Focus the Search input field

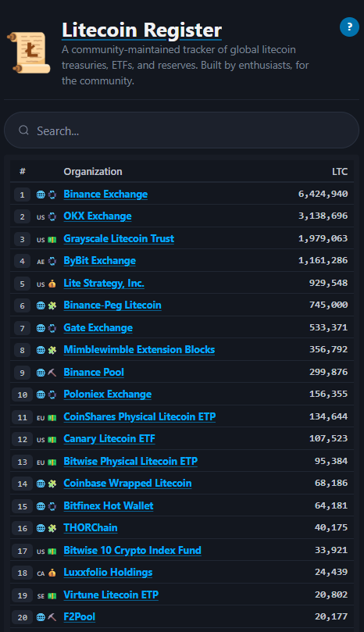coord(181,130)
